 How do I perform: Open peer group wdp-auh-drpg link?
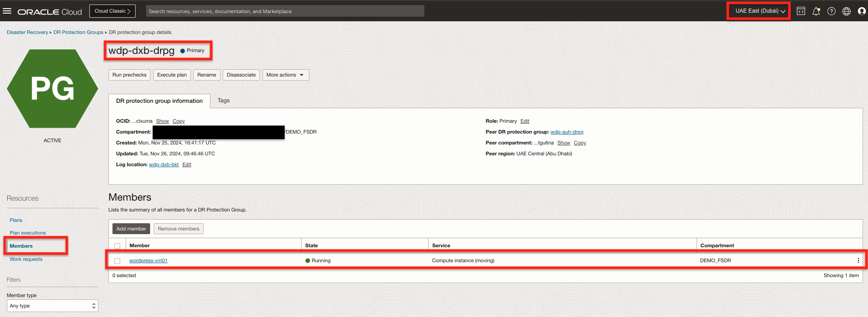(x=567, y=132)
